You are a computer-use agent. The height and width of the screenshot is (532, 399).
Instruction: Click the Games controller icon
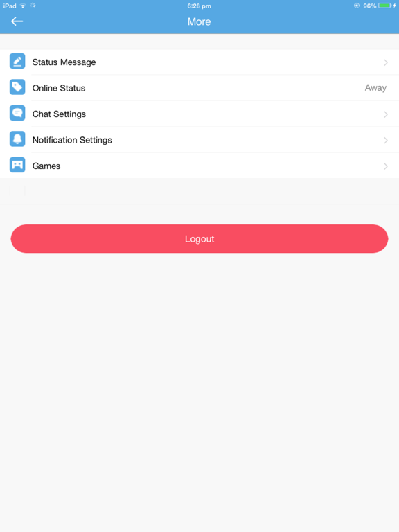pos(17,165)
